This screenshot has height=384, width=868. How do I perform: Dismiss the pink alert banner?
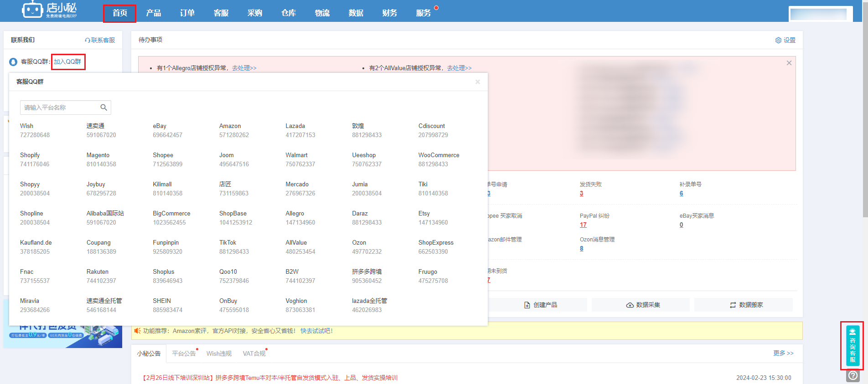pyautogui.click(x=789, y=63)
